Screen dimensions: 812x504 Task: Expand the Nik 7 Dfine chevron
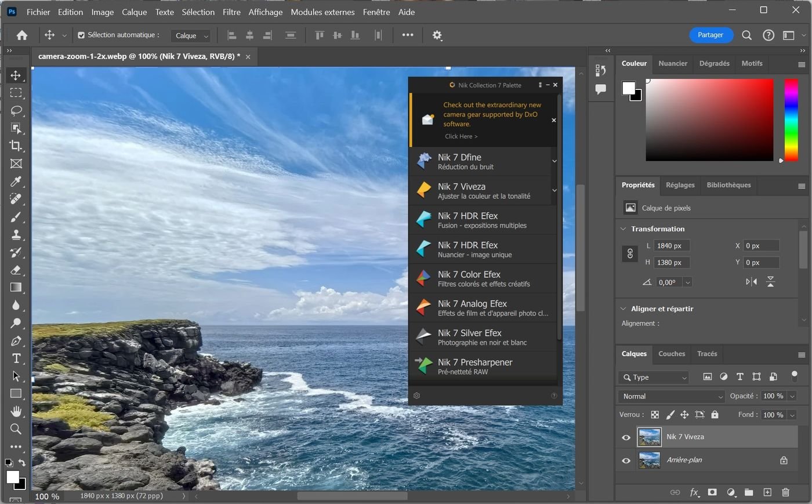click(x=554, y=161)
